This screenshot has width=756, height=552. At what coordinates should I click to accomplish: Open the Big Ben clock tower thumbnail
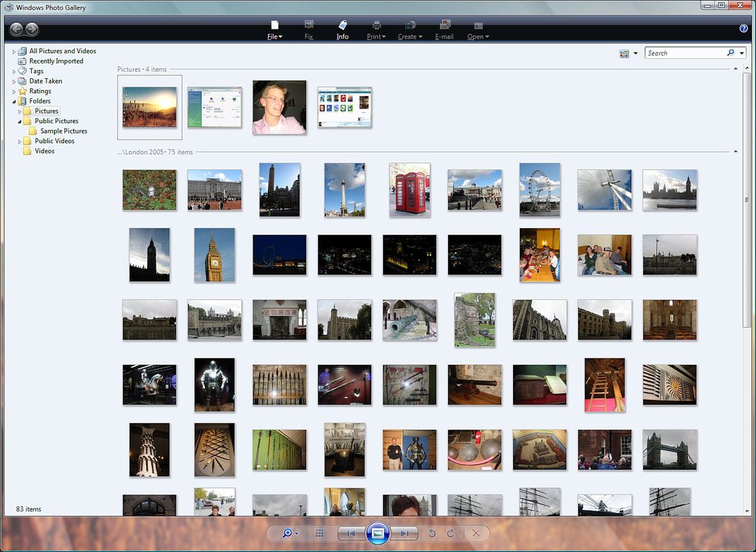214,255
